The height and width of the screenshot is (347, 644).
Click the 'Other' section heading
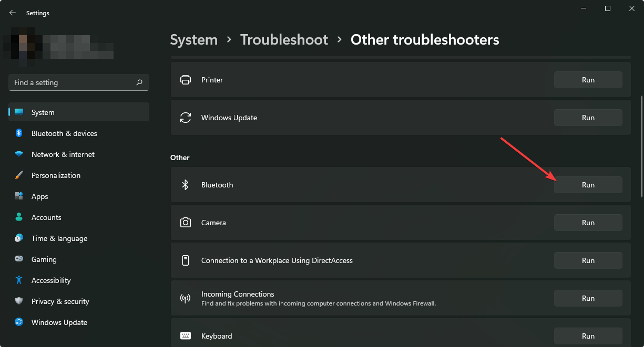pos(180,157)
